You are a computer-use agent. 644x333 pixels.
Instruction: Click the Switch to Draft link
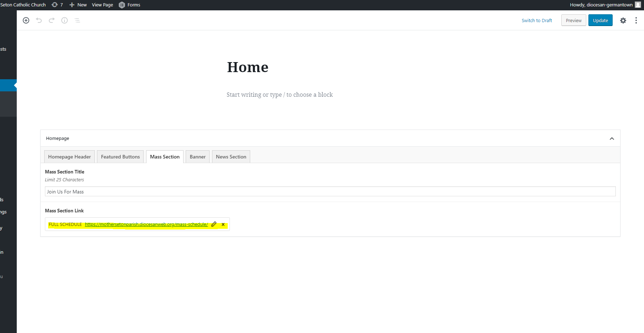tap(537, 20)
